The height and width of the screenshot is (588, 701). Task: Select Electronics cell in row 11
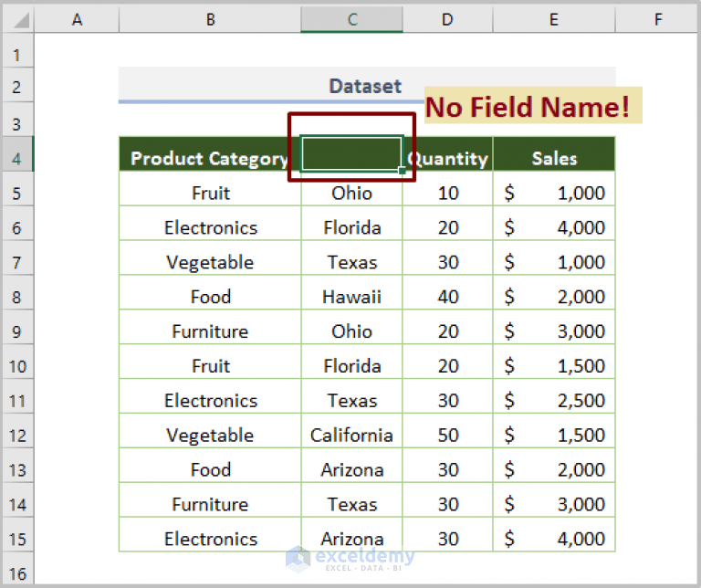point(210,396)
